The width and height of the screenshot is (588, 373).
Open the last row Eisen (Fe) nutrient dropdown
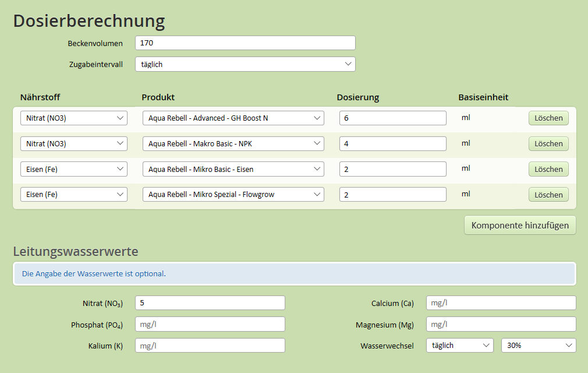[73, 195]
